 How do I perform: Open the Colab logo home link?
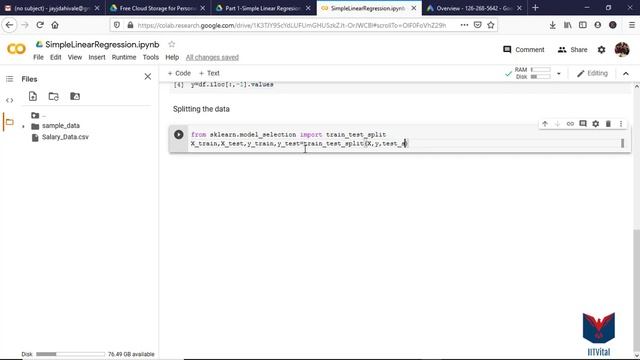click(16, 49)
